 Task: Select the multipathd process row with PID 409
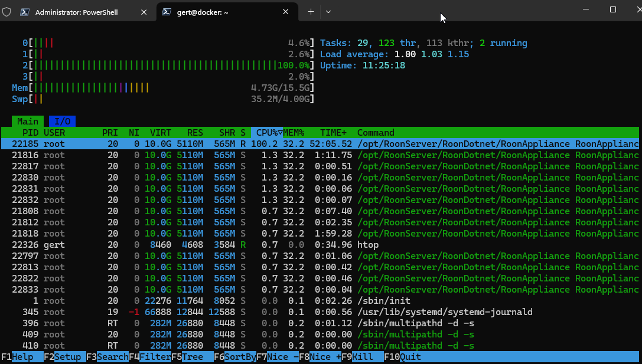(x=320, y=334)
